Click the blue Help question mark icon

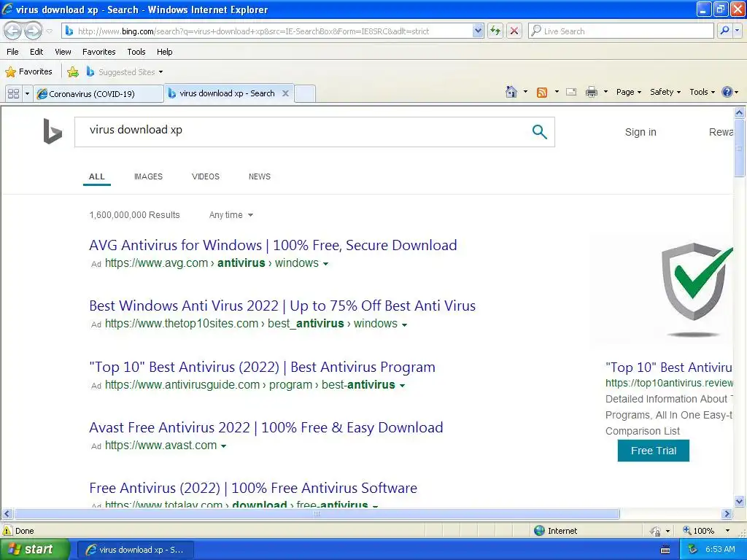tap(727, 92)
